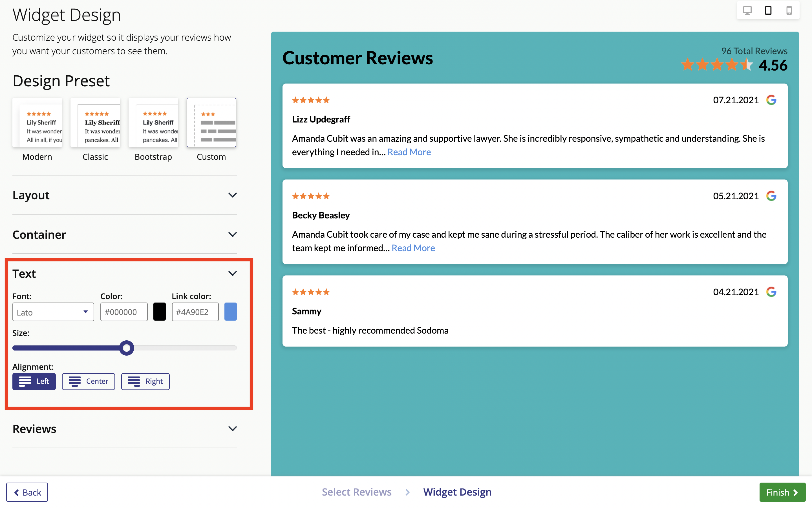Expand the Layout section

click(125, 195)
